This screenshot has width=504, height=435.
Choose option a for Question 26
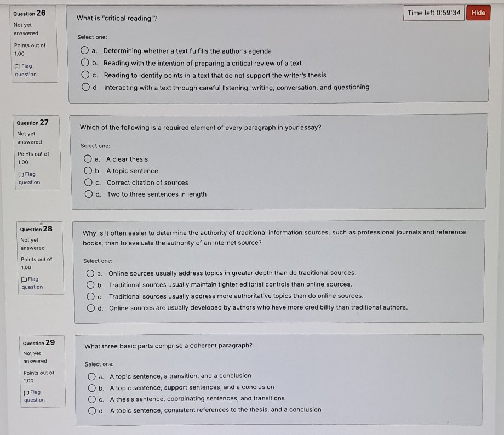click(85, 50)
